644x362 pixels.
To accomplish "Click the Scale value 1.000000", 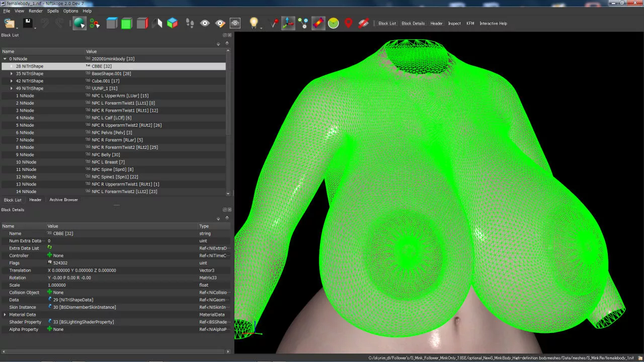I will (x=57, y=285).
